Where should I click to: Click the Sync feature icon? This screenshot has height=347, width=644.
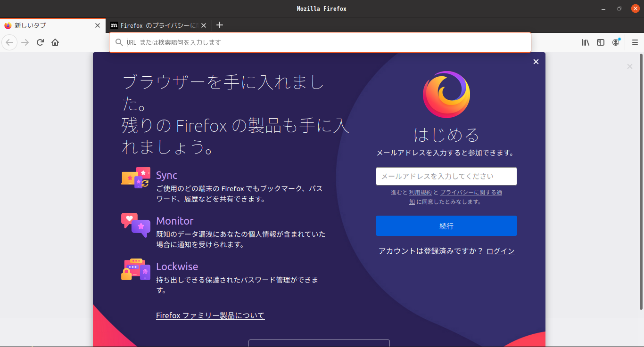136,178
